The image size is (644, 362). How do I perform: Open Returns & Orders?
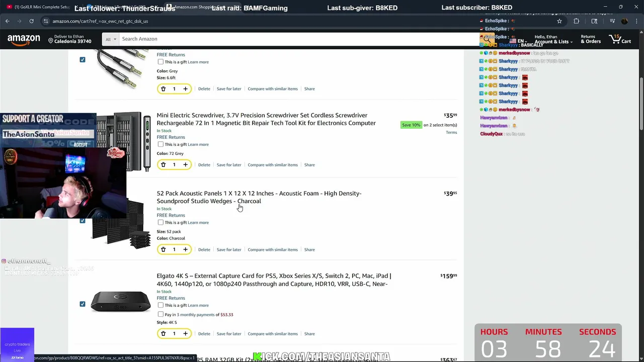591,39
